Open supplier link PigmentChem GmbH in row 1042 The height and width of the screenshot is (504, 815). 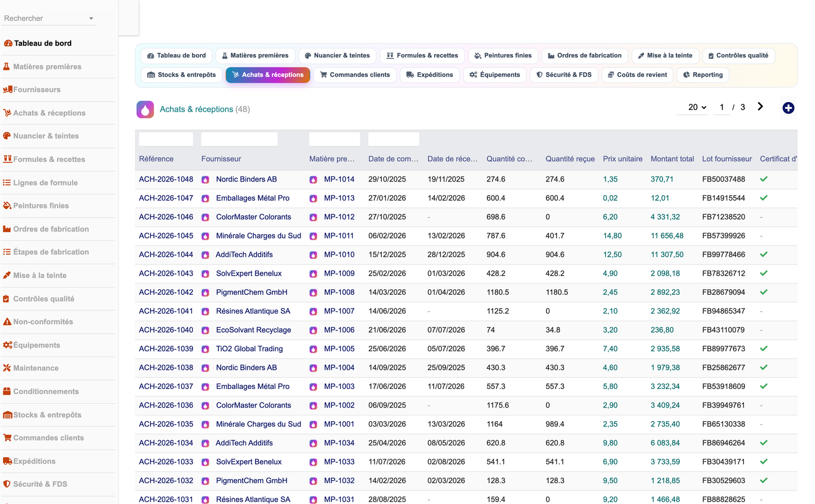pos(252,293)
